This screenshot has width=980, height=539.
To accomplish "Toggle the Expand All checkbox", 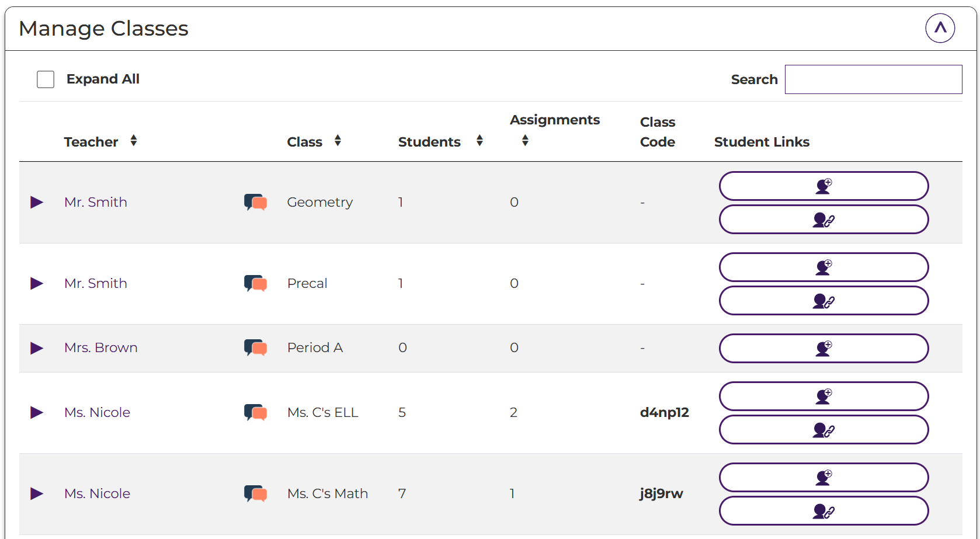I will coord(46,79).
